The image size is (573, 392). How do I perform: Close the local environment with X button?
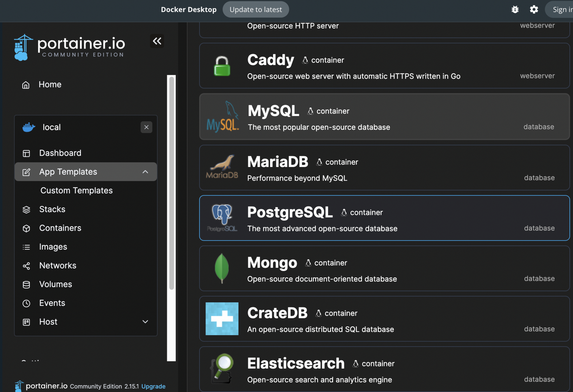(x=146, y=127)
